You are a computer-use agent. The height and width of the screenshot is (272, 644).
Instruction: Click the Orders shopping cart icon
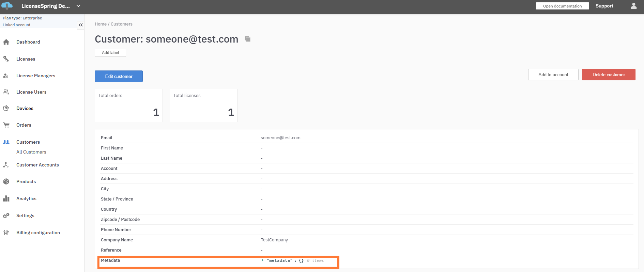point(6,125)
